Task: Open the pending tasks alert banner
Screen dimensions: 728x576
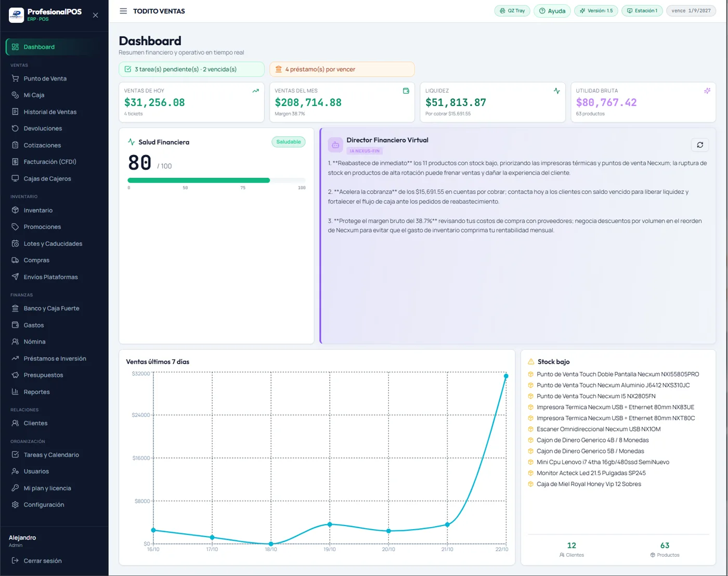Action: point(191,69)
